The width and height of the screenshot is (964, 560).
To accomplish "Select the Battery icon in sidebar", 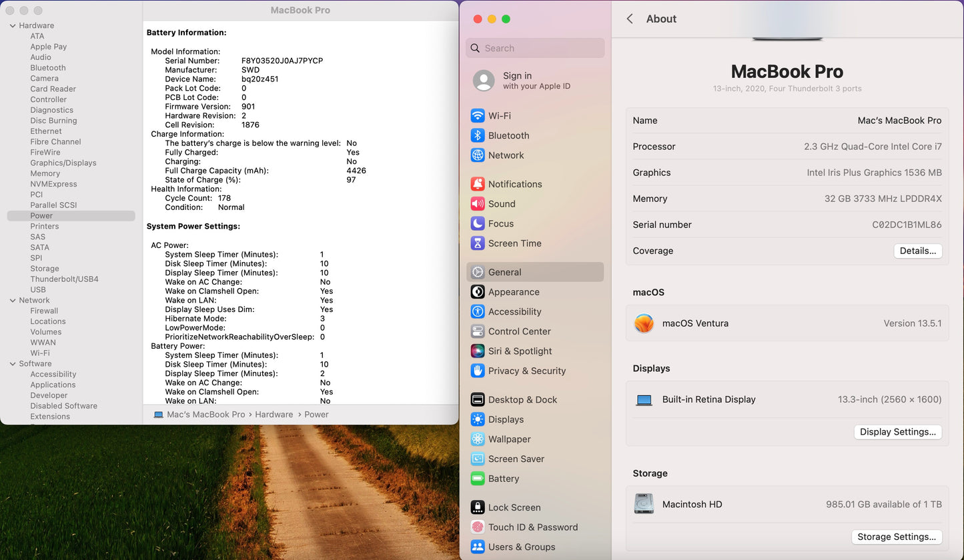I will (x=478, y=479).
